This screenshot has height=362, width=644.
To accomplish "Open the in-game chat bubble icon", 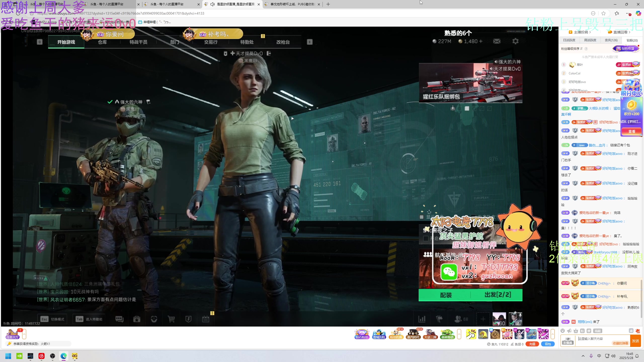I will click(x=119, y=319).
